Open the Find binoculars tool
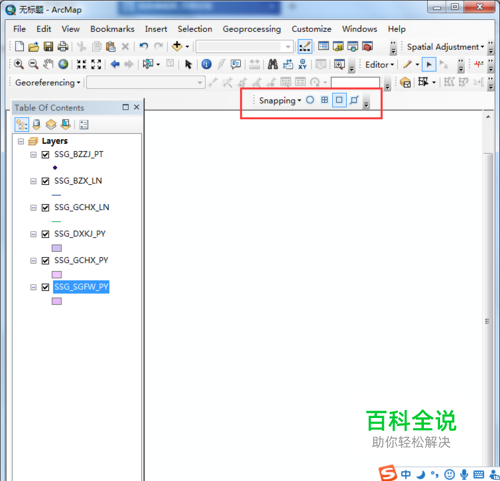 click(273, 64)
